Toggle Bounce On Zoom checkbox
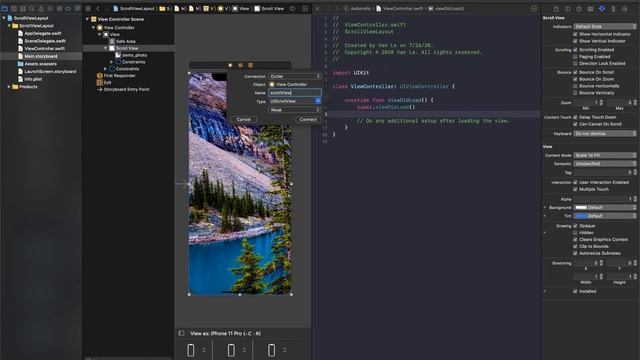Viewport: 640px width, 360px height. pos(575,79)
